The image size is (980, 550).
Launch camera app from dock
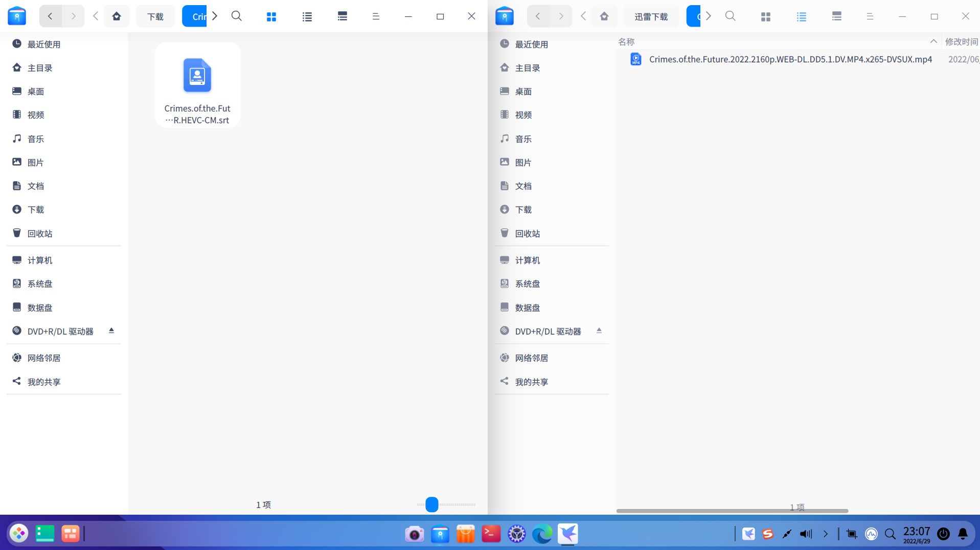pos(414,534)
